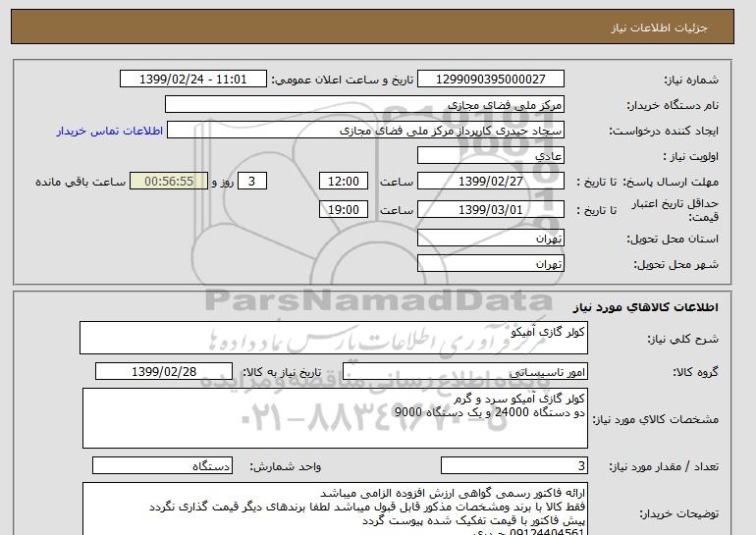Click the label تاریخ و ساعت اعلان عمومی
Screen dimensions: 756x535
pos(343,80)
